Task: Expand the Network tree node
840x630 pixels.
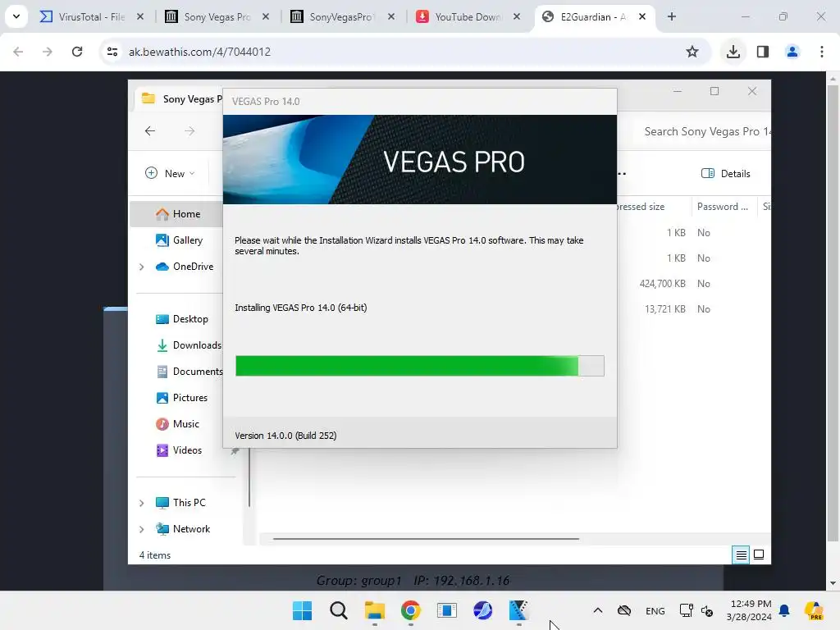Action: tap(141, 529)
